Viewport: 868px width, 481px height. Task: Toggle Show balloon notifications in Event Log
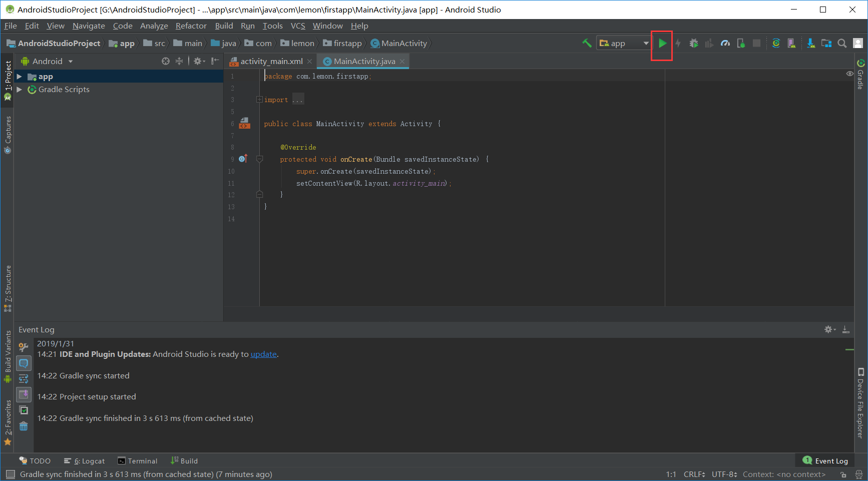coord(24,363)
